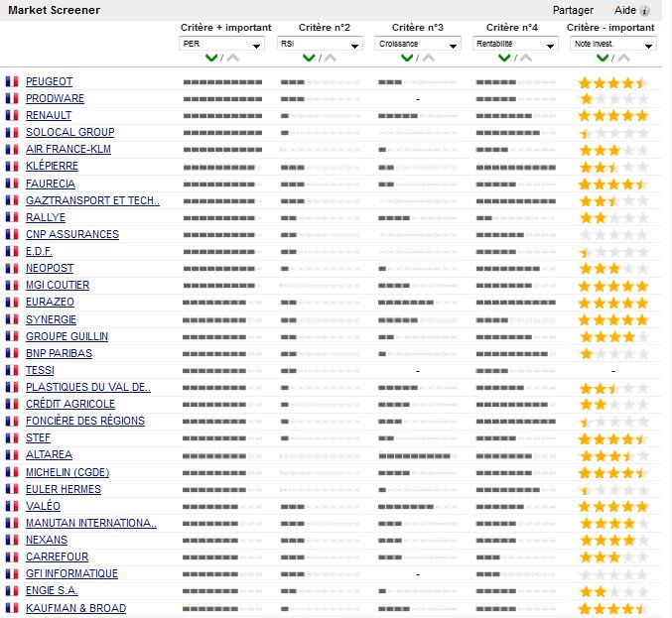Click KLÉPIERRE's Rentabilité rating bar
The image size is (672, 618).
click(515, 167)
